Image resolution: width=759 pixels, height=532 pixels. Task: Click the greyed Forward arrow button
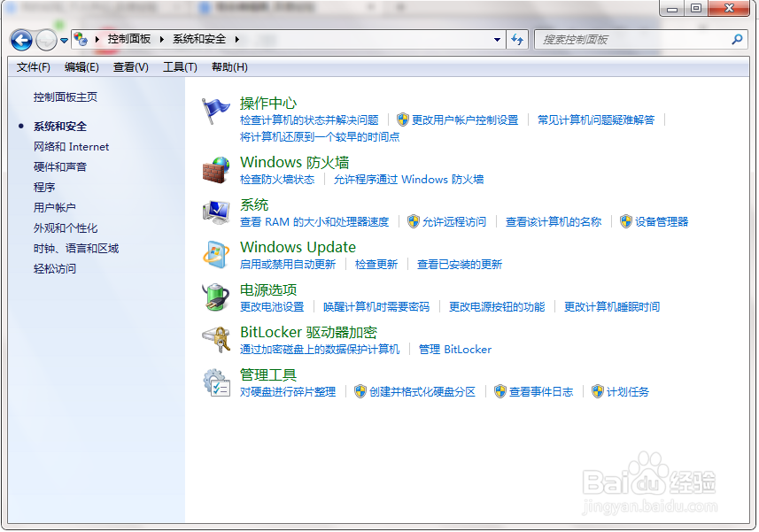(x=46, y=40)
